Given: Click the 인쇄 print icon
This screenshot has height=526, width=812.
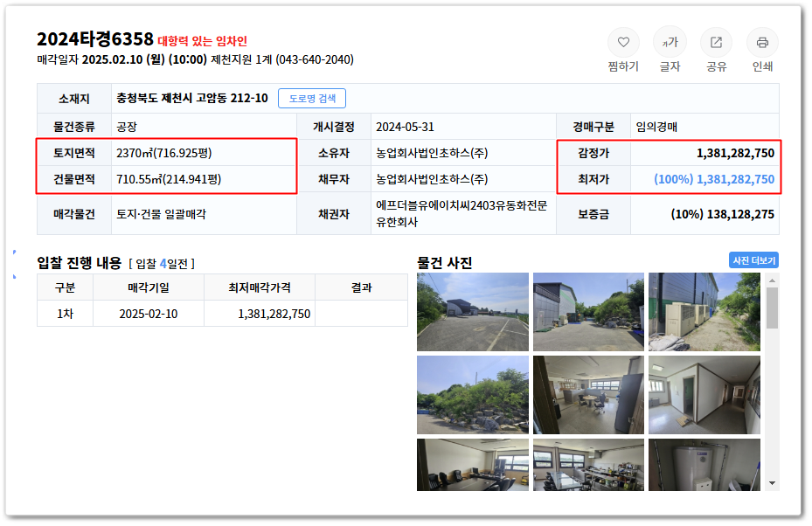Looking at the screenshot, I should click(762, 43).
